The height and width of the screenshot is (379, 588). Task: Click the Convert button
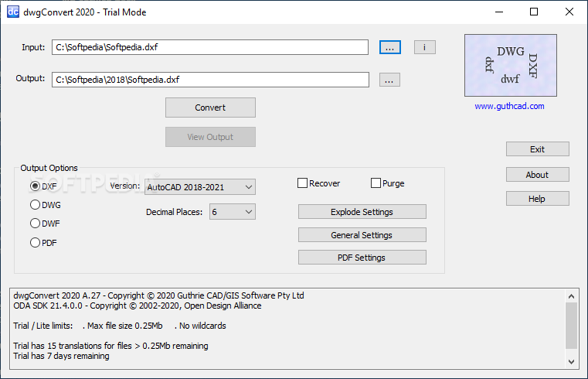210,108
